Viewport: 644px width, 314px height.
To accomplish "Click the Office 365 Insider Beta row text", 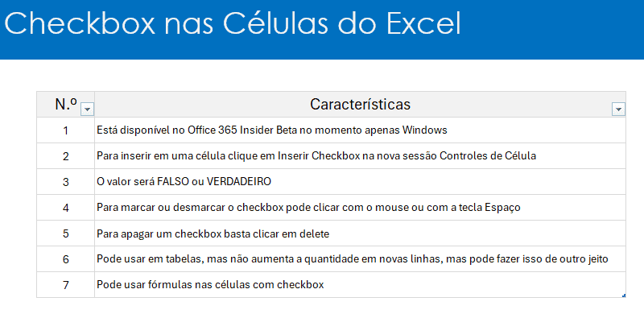I will (x=272, y=130).
